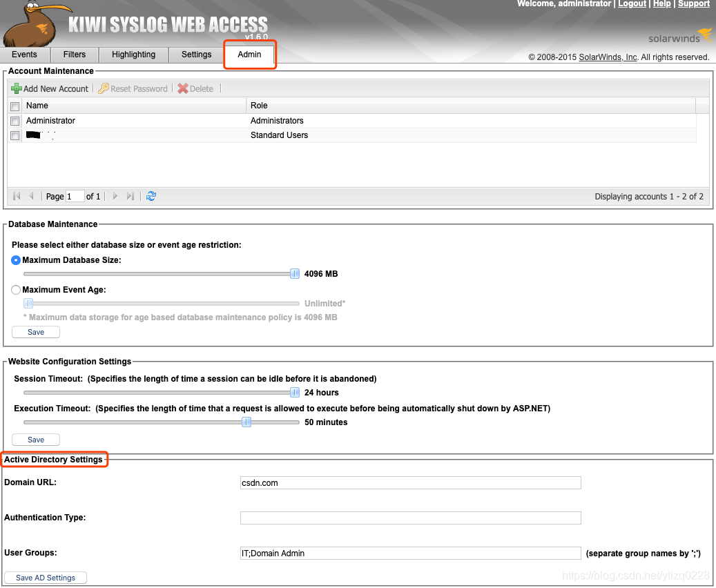Go to previous page of accounts
Viewport: 716px width, 588px height.
tap(31, 196)
